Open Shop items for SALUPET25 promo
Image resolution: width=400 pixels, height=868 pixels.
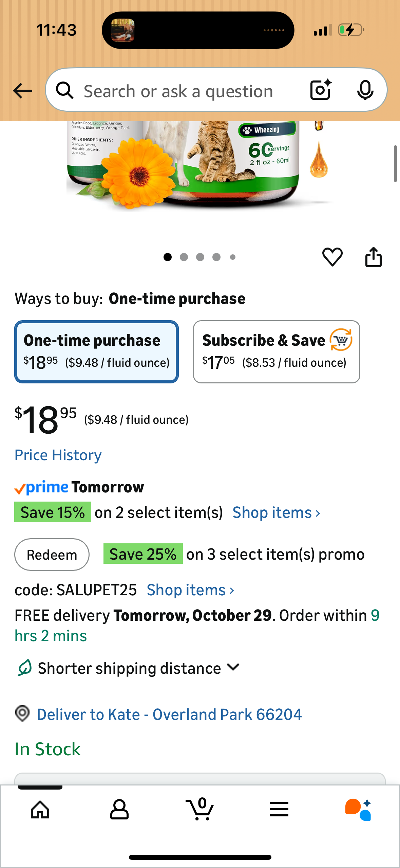(x=190, y=590)
